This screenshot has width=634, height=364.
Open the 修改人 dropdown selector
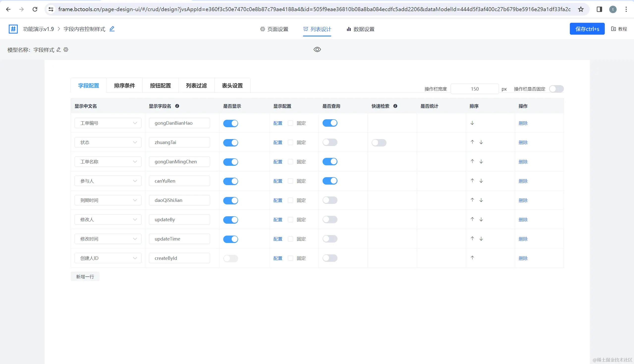click(x=108, y=219)
